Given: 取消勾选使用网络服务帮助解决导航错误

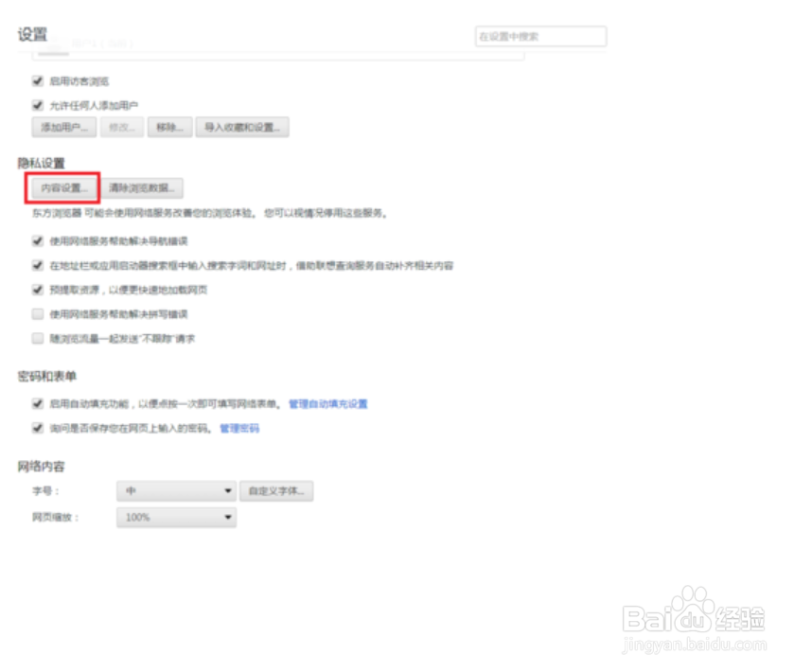Looking at the screenshot, I should [x=37, y=241].
